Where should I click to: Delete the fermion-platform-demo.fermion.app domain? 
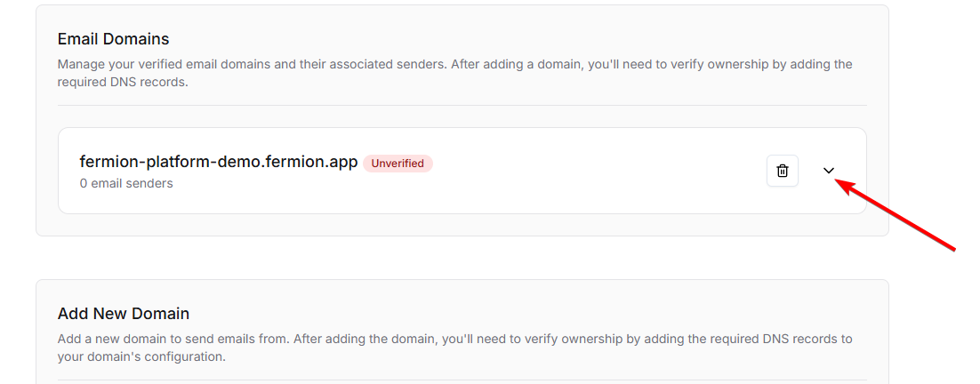[x=782, y=171]
